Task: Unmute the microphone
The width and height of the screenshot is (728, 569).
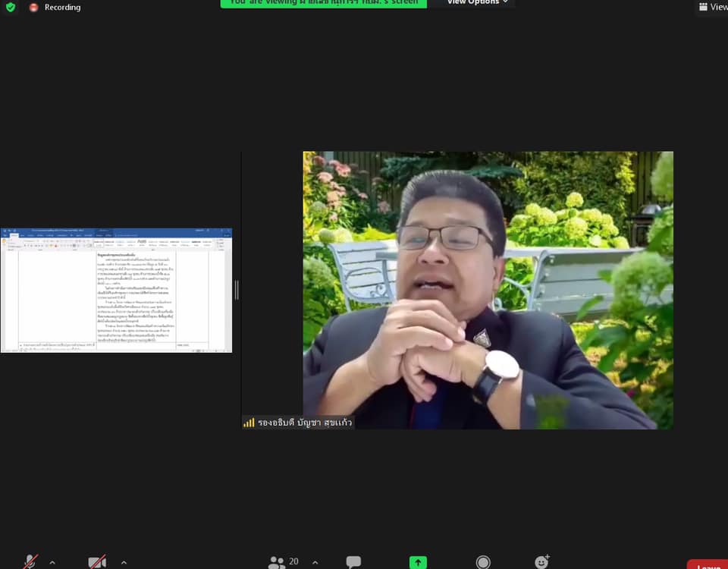Action: [x=30, y=562]
